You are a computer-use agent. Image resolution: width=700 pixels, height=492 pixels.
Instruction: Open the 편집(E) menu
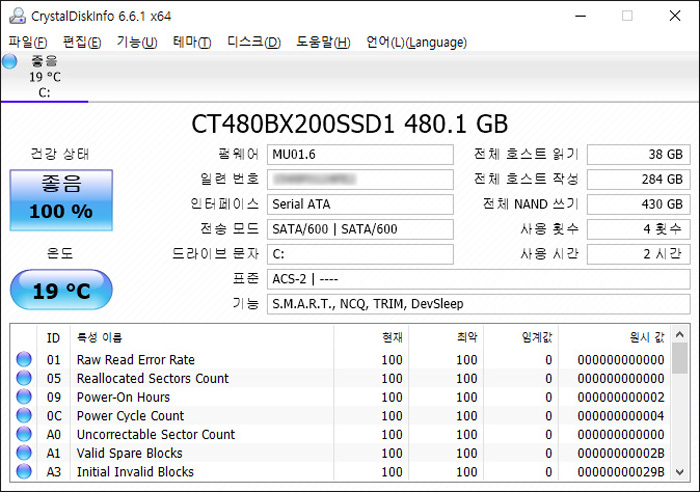pos(82,42)
